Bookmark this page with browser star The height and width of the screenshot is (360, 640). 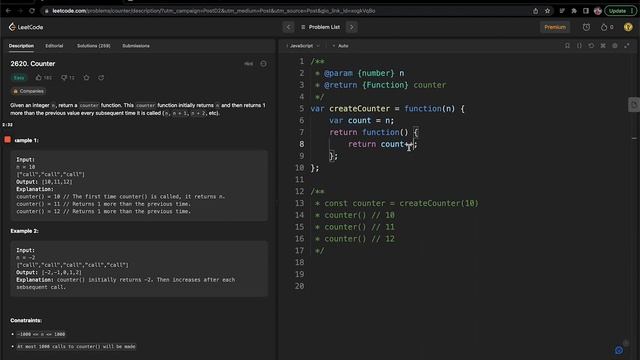coord(547,11)
